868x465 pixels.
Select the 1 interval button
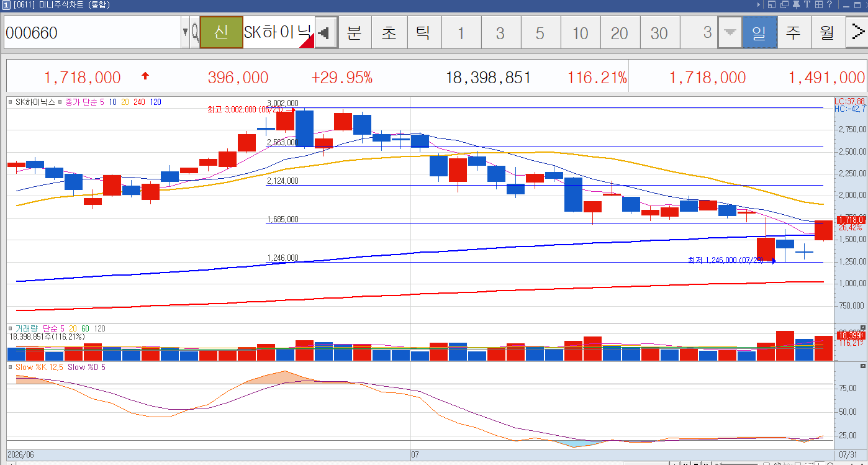pos(461,32)
